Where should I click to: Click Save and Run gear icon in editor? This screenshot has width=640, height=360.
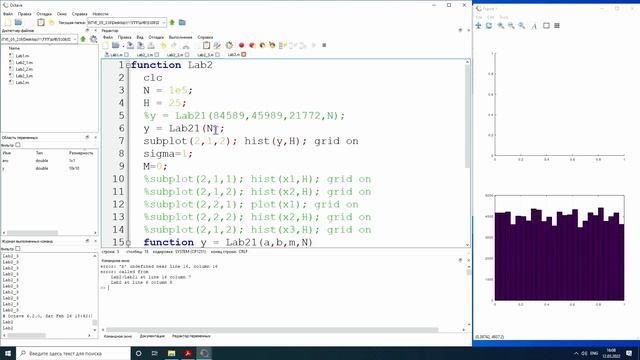[229, 45]
